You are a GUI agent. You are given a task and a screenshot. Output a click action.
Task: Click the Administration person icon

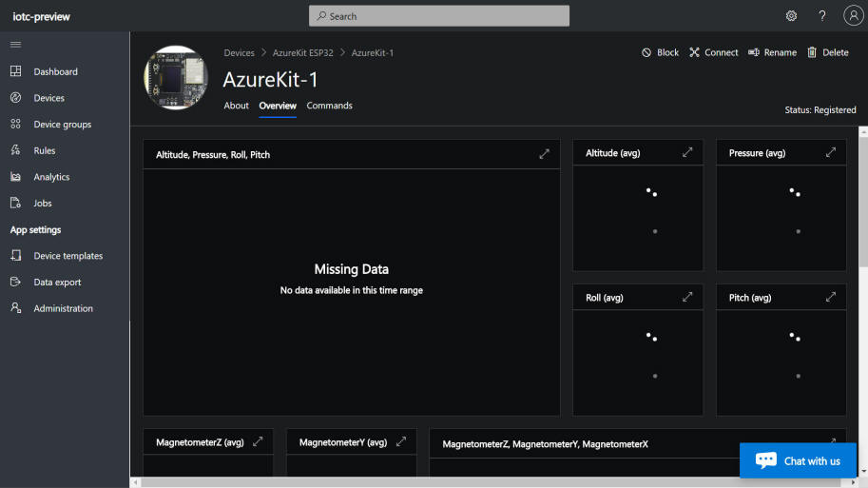tap(15, 308)
